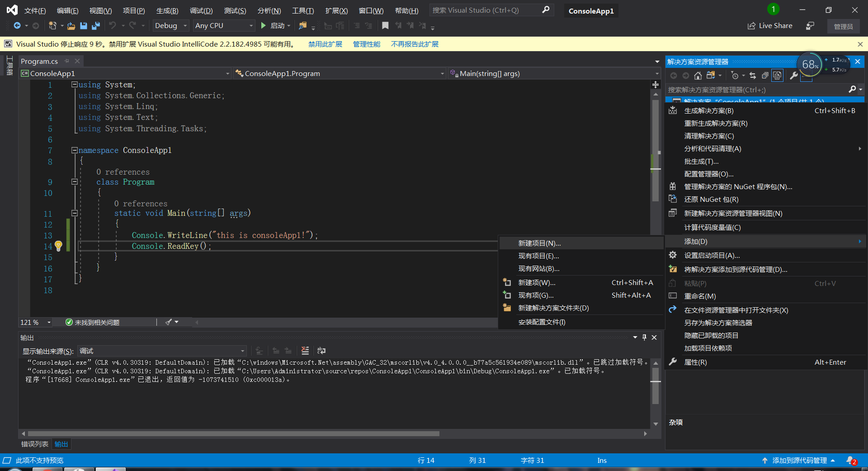Click the Home icon in Solution Explorer
Image resolution: width=868 pixels, height=471 pixels.
[x=698, y=76]
